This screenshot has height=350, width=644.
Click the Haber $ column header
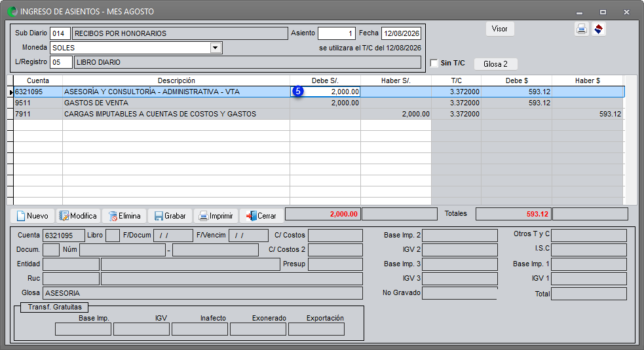587,81
